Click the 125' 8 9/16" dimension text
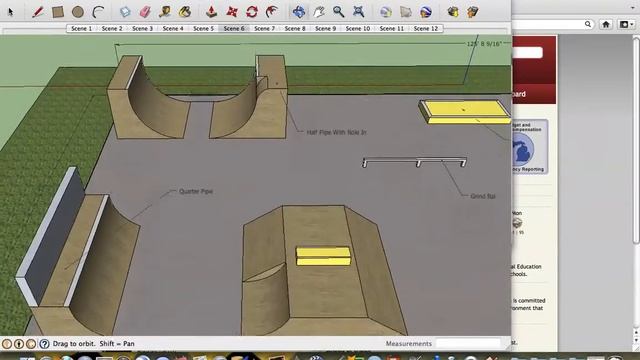 [484, 44]
